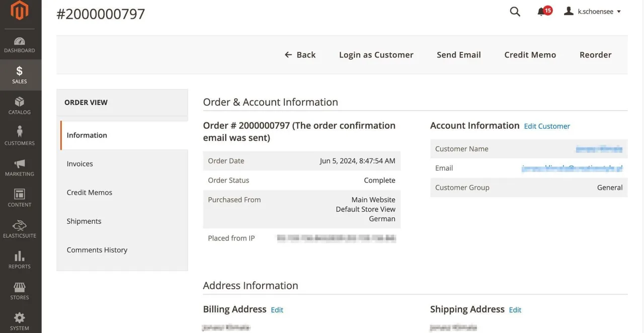
Task: Open the Stores storefront icon
Action: (20, 287)
